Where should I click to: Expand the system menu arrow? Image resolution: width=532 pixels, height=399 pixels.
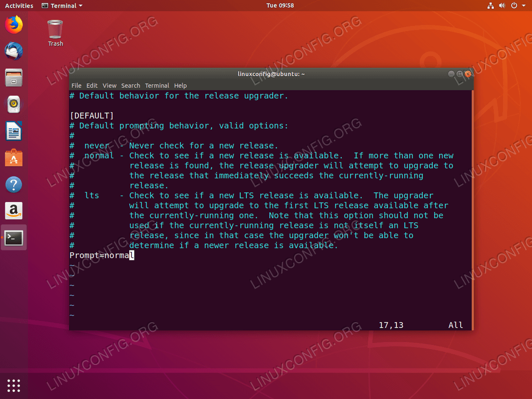[x=523, y=6]
